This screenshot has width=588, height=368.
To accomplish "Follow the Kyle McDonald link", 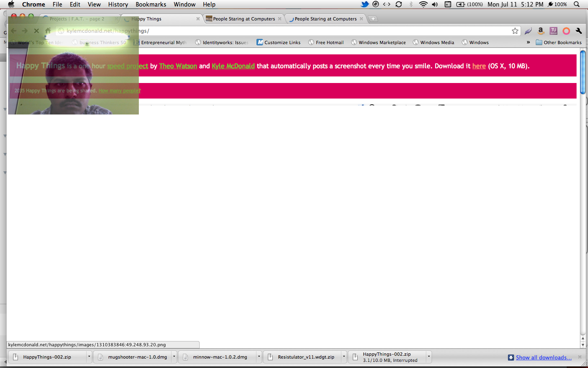I will coord(233,66).
